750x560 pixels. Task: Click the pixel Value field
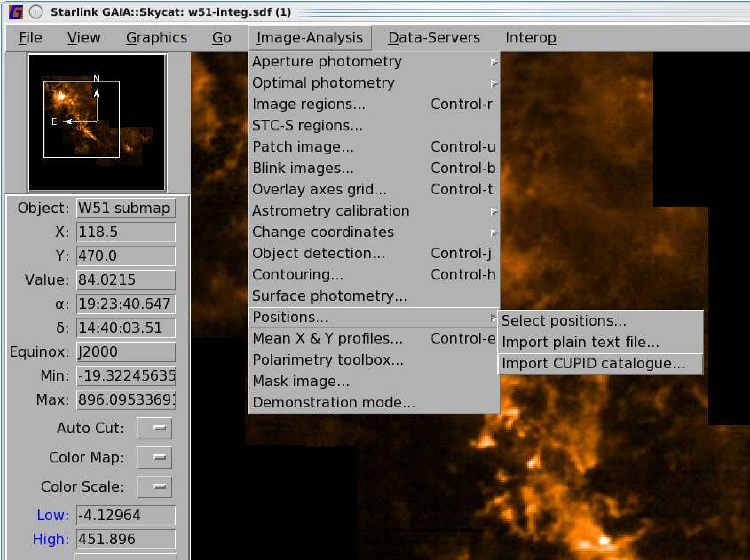point(126,280)
